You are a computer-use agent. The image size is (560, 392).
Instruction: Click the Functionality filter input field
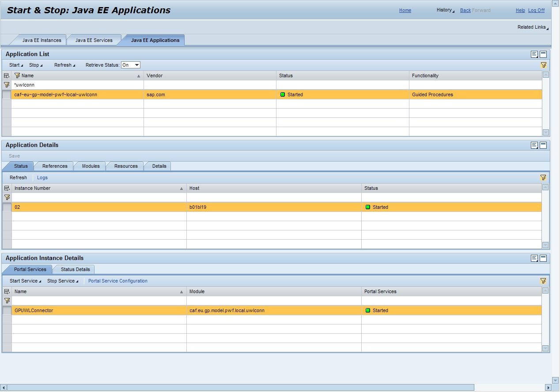point(475,85)
